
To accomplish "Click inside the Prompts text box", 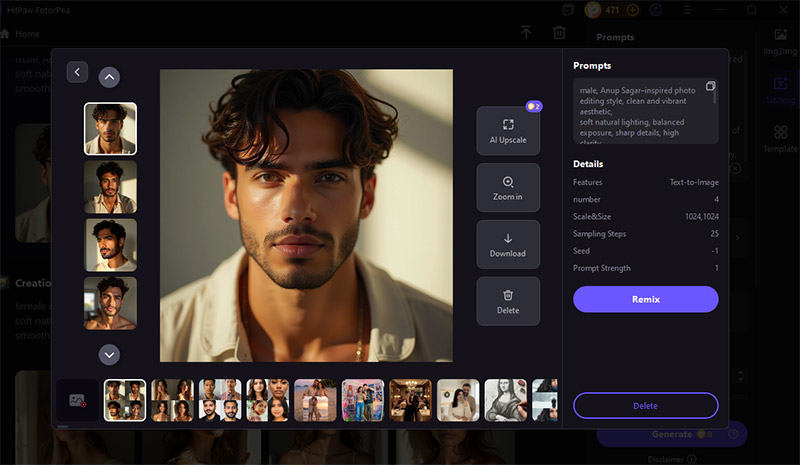I will coord(640,115).
